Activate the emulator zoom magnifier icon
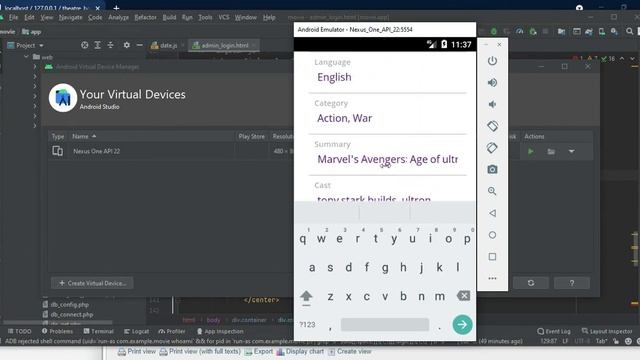Image resolution: width=640 pixels, height=360 pixels. pos(492,191)
